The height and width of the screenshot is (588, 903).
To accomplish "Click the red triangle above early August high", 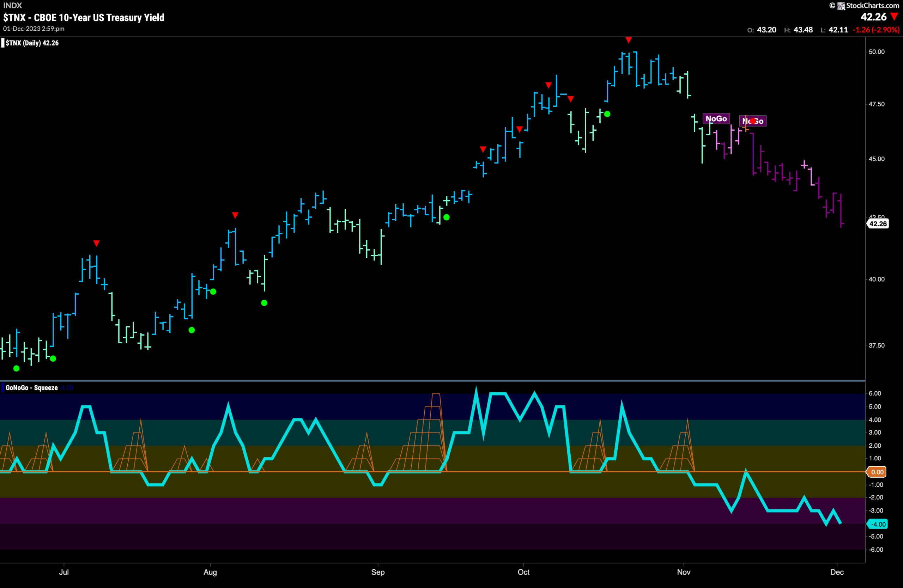I will pos(235,215).
